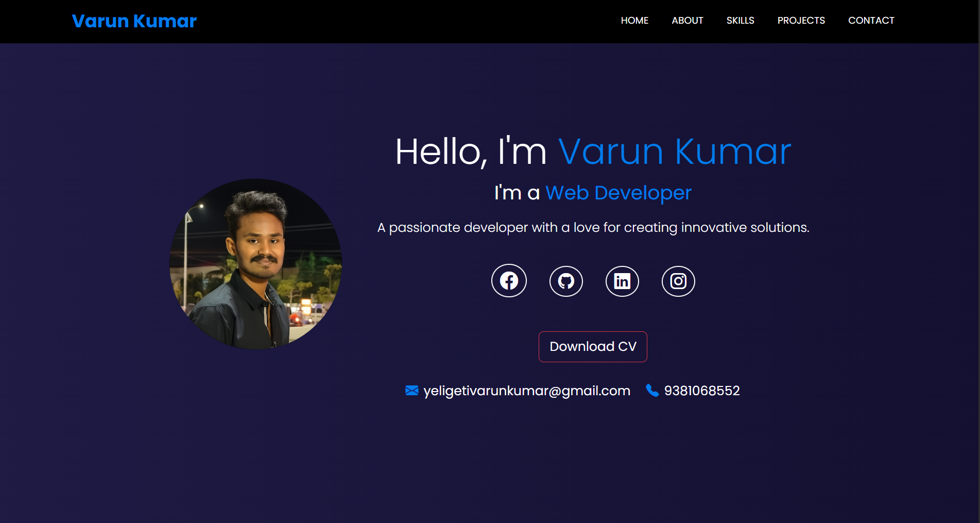
Task: Click the passionate developer description sentence
Action: [593, 227]
